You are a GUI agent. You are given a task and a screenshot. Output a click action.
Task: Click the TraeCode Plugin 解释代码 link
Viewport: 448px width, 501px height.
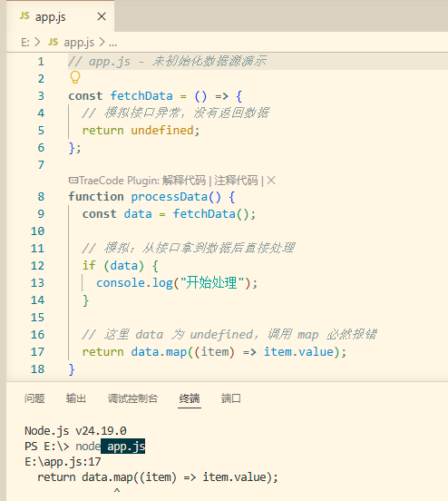tap(184, 181)
